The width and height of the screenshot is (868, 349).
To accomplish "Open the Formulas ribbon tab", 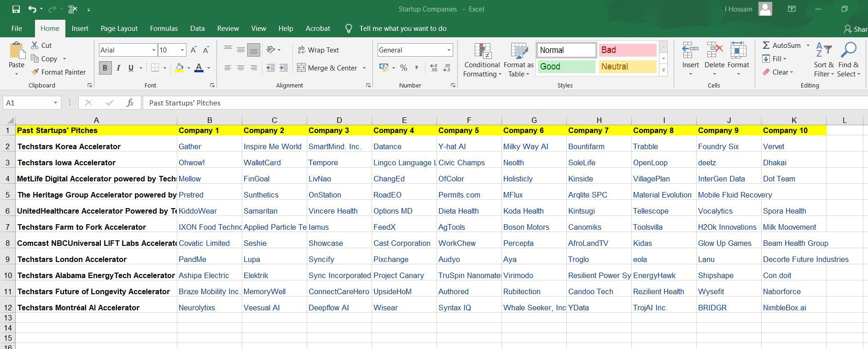I will (x=163, y=29).
